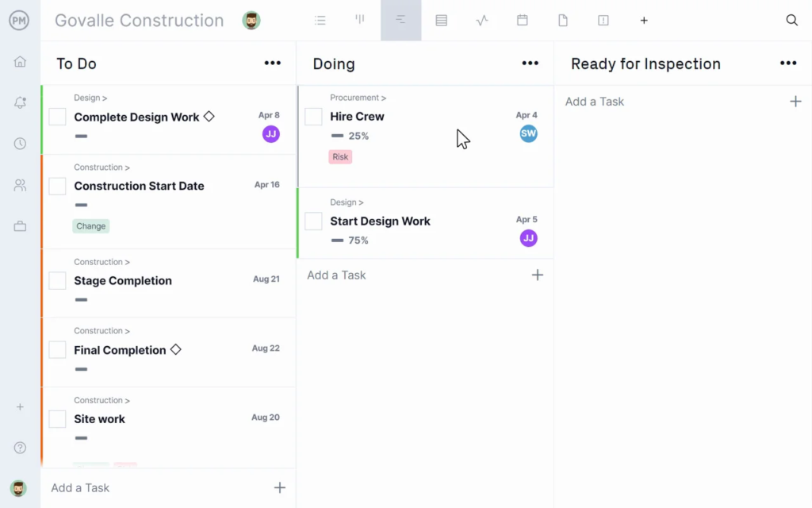Open the To Do column options menu
Image resolution: width=812 pixels, height=508 pixels.
[x=273, y=63]
